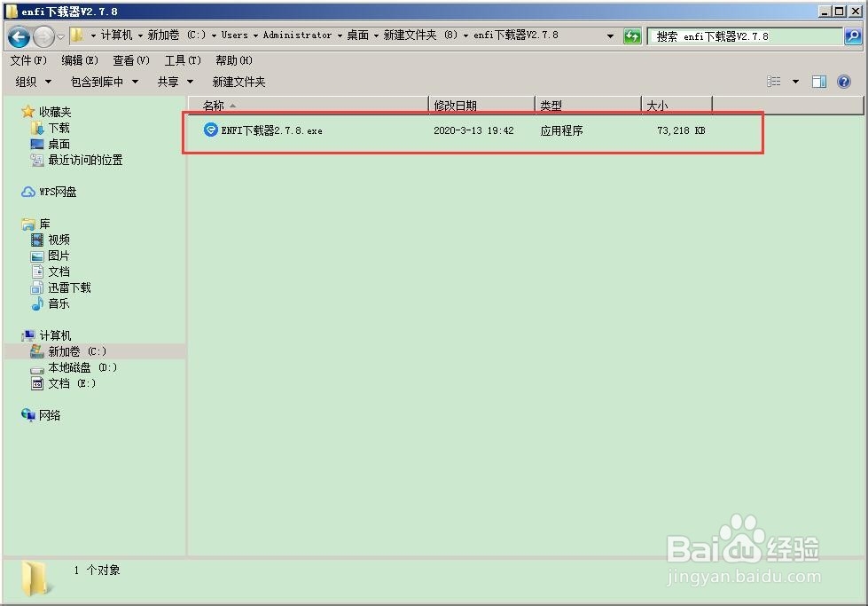Click the ENFI下载器 exe file icon
Image resolution: width=868 pixels, height=606 pixels.
tap(210, 130)
